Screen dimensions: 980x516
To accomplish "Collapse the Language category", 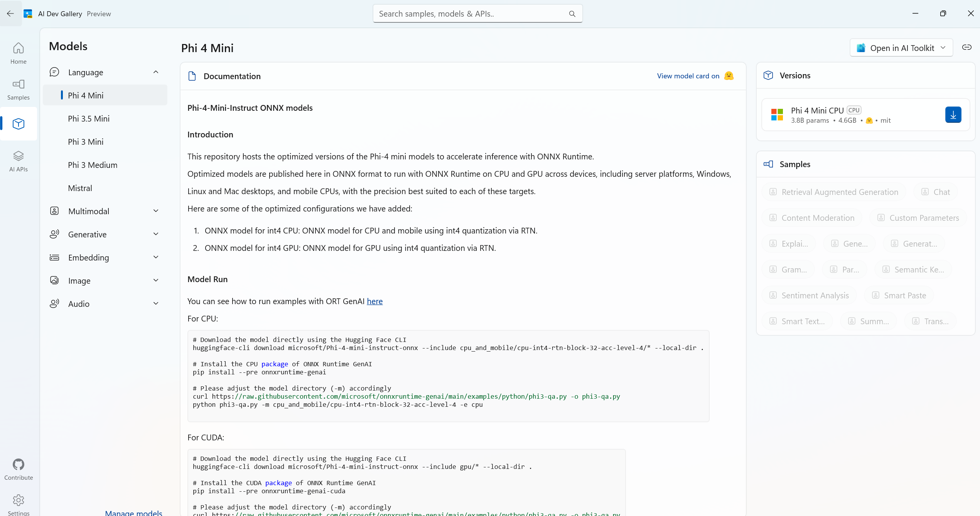I will [x=156, y=72].
